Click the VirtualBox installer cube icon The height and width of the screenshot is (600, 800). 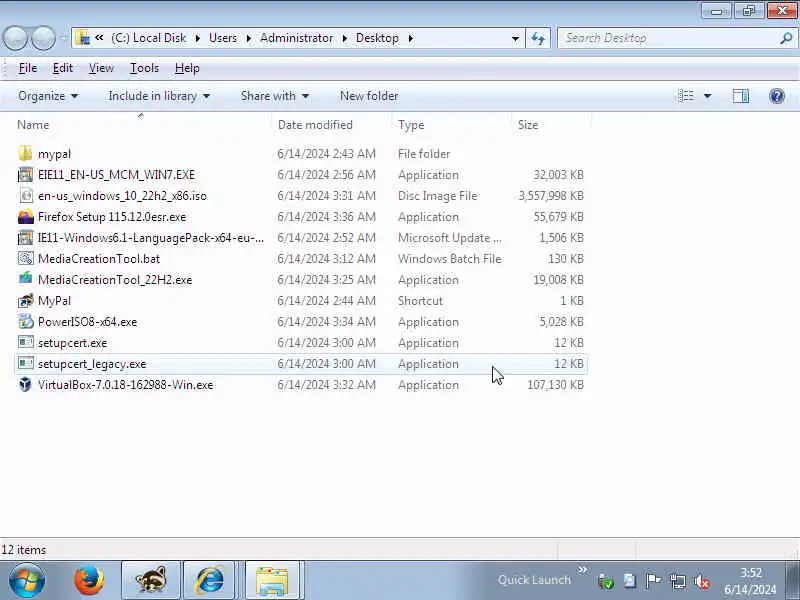tap(25, 384)
